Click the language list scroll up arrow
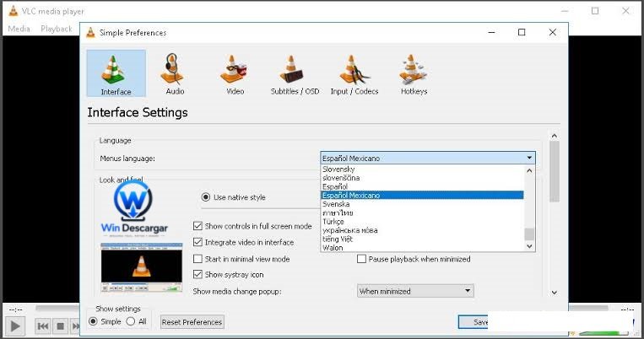The image size is (644, 339). point(529,170)
